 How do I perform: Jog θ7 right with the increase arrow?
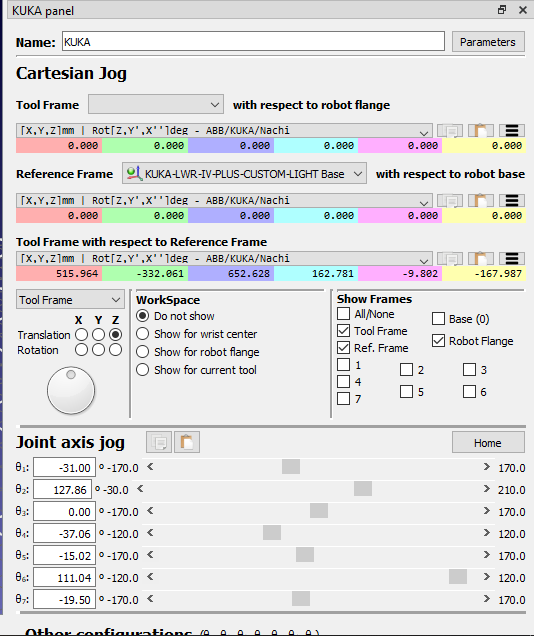pos(487,598)
